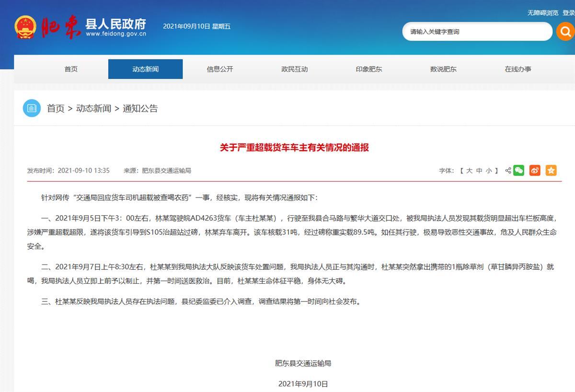Click the QZone star share icon
The height and width of the screenshot is (392, 575).
[x=551, y=170]
